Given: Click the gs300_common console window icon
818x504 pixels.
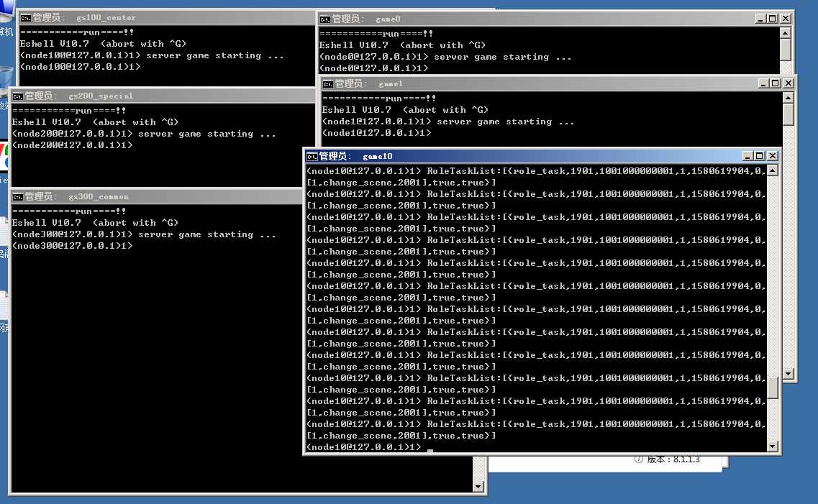Looking at the screenshot, I should point(17,197).
